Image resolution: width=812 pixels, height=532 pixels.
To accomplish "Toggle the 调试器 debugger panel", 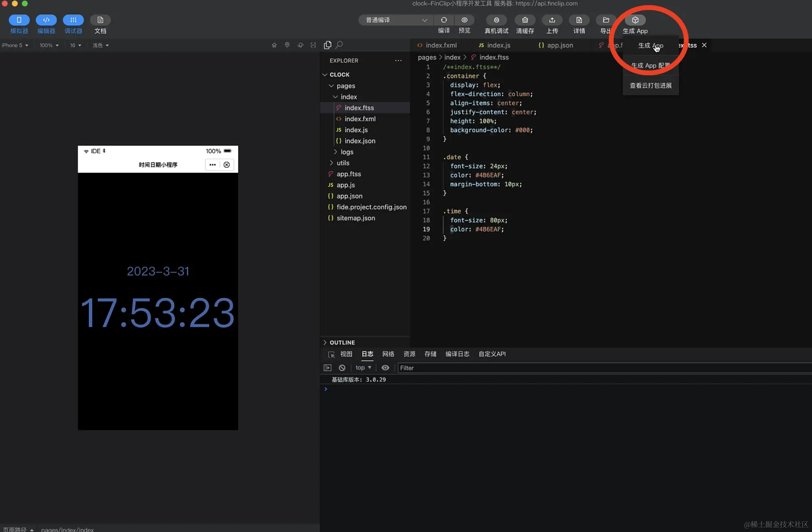I will click(73, 20).
